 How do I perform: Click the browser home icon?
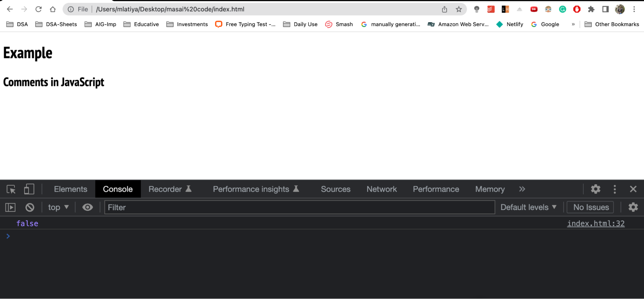[x=53, y=9]
